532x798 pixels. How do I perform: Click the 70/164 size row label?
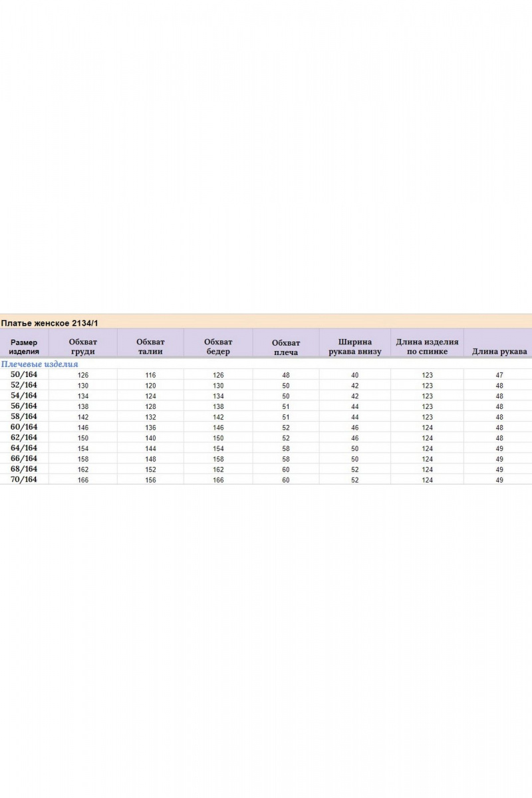[24, 479]
